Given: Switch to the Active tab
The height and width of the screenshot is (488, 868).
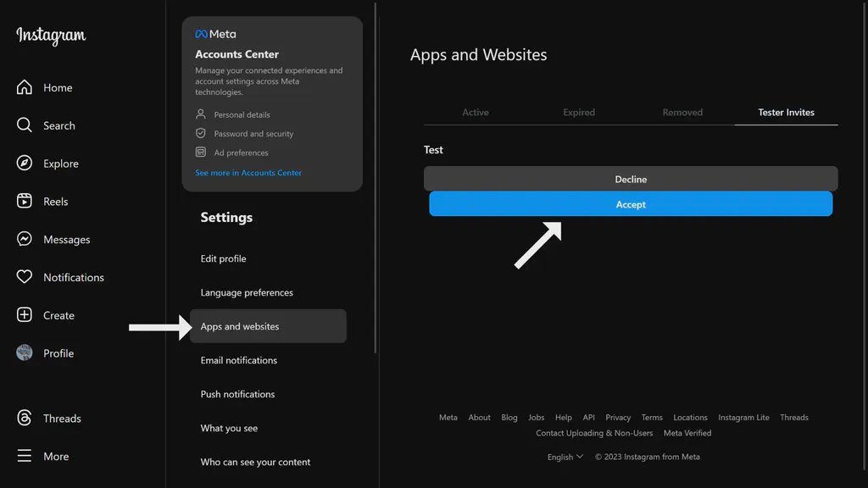Looking at the screenshot, I should pos(476,113).
